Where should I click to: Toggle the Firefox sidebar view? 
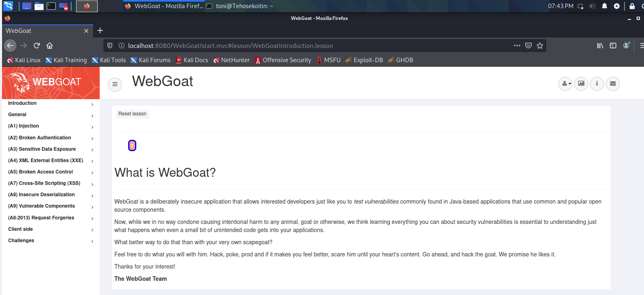click(613, 46)
